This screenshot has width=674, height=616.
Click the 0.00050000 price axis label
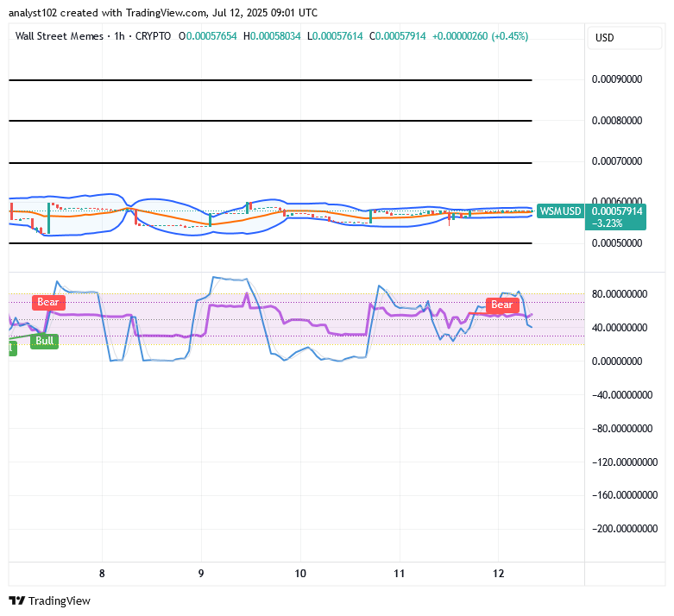click(x=617, y=243)
